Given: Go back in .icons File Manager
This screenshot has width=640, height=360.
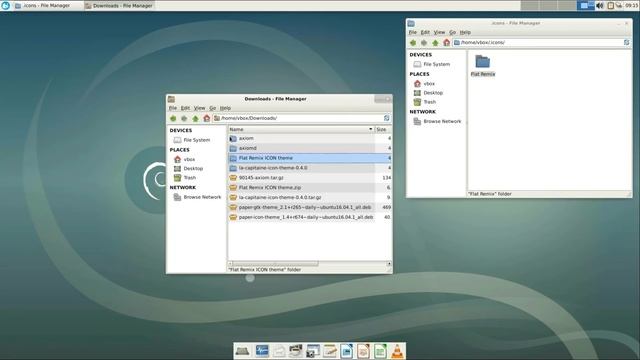Looking at the screenshot, I should click(x=413, y=43).
